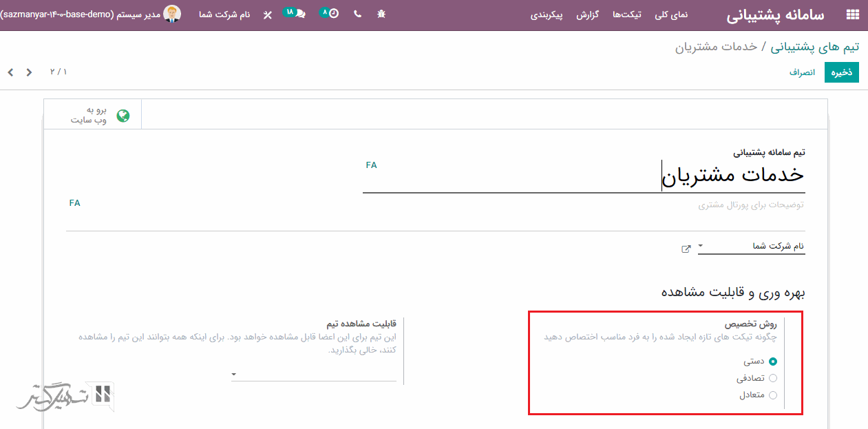This screenshot has height=429, width=868.
Task: Click the انصراف discard button
Action: coord(802,72)
